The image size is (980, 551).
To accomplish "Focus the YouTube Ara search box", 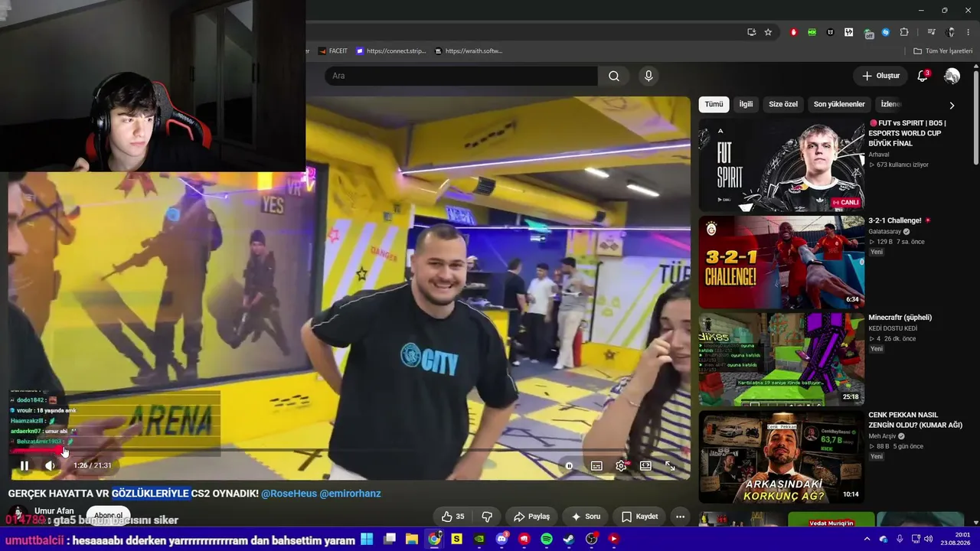I will click(x=461, y=76).
